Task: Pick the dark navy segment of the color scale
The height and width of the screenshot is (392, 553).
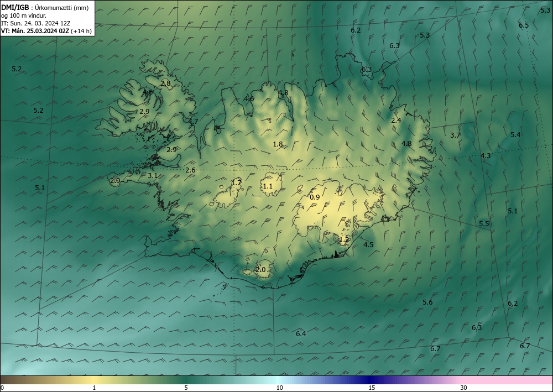Action: 371,380
